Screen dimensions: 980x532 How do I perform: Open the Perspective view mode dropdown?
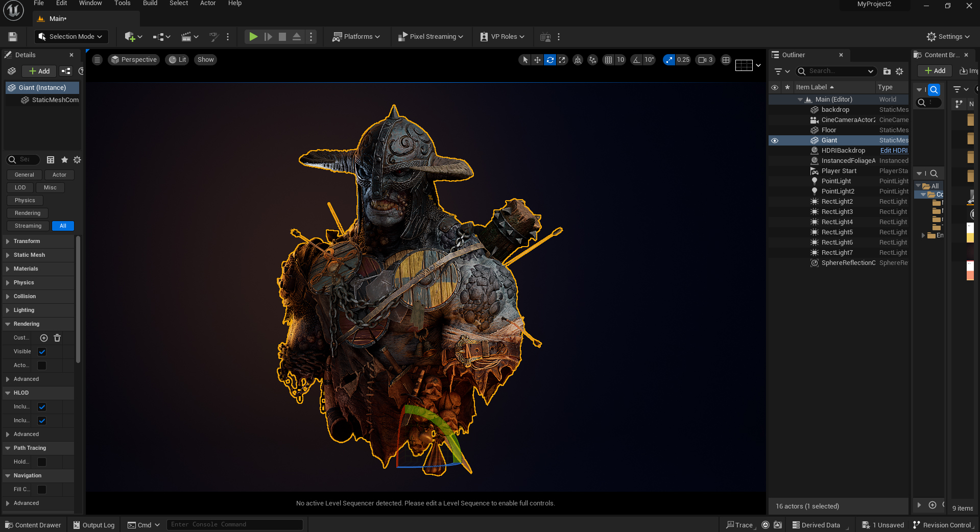point(134,60)
